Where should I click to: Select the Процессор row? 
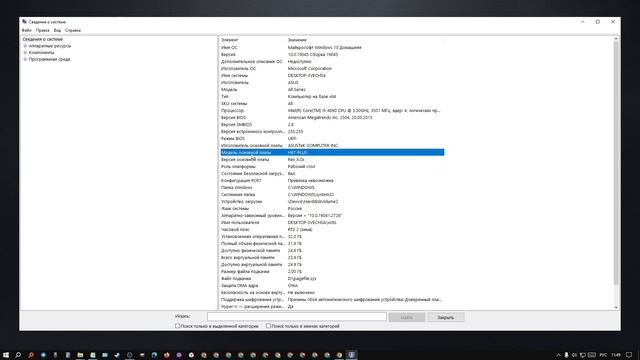click(332, 110)
